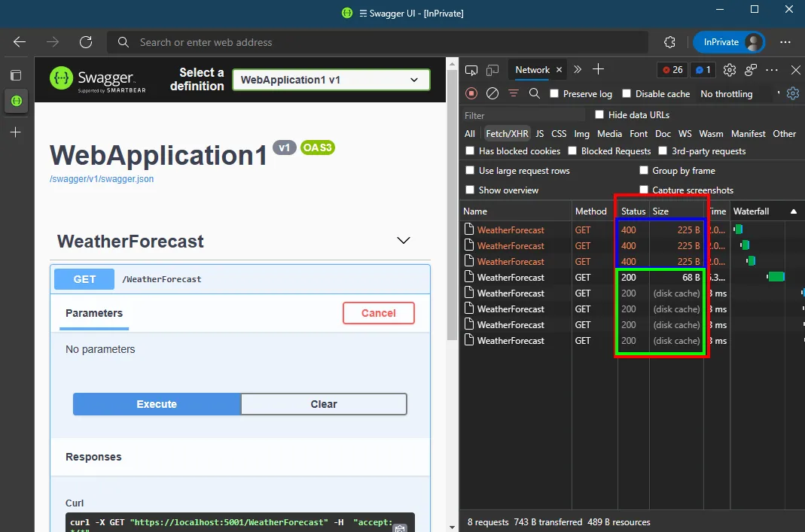This screenshot has width=805, height=532.
Task: Reload the Swagger UI page
Action: (86, 42)
